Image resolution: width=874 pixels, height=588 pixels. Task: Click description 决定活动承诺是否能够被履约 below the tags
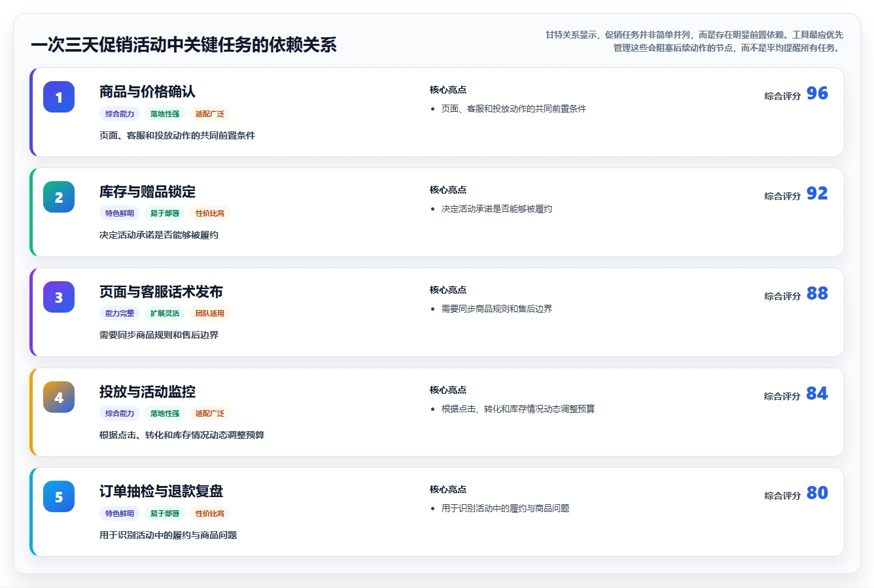[x=159, y=235]
